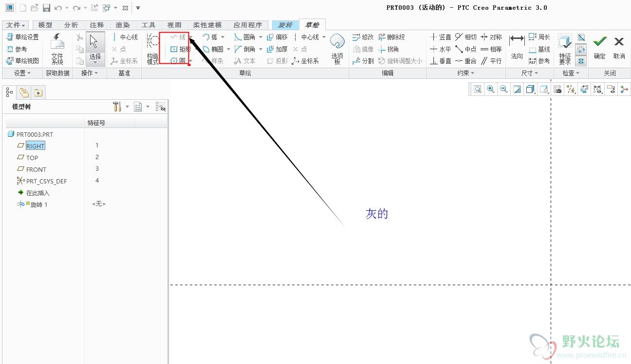
Task: Open the 特征要求 feature requirements check
Action: (565, 49)
